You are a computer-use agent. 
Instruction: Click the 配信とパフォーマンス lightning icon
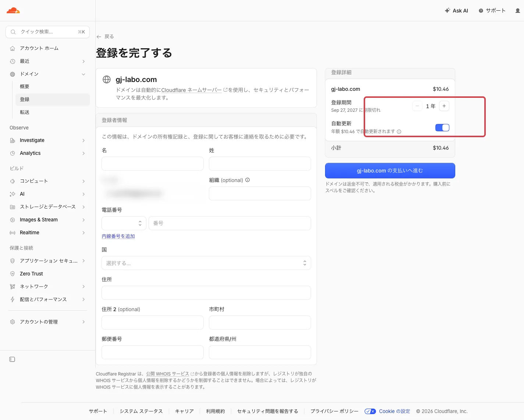click(13, 299)
